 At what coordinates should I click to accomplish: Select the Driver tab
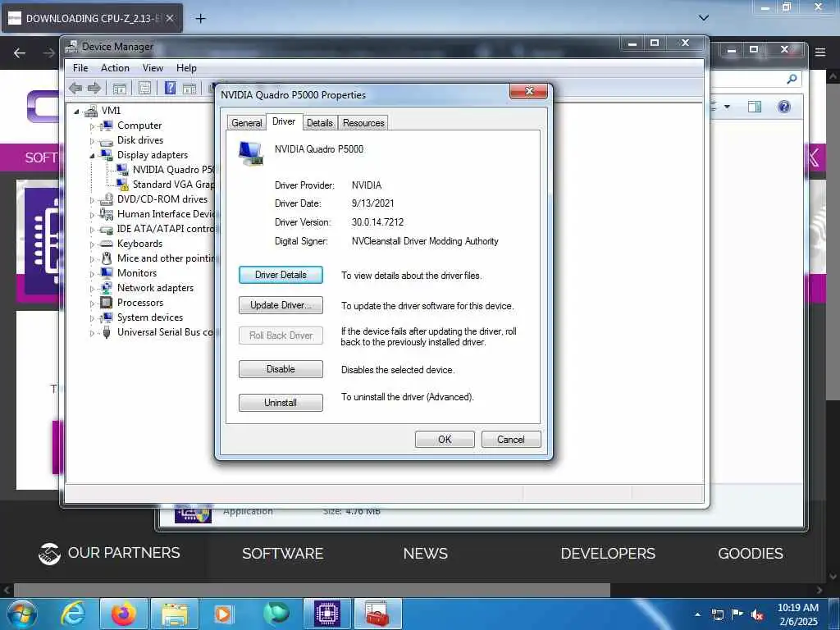pyautogui.click(x=284, y=121)
